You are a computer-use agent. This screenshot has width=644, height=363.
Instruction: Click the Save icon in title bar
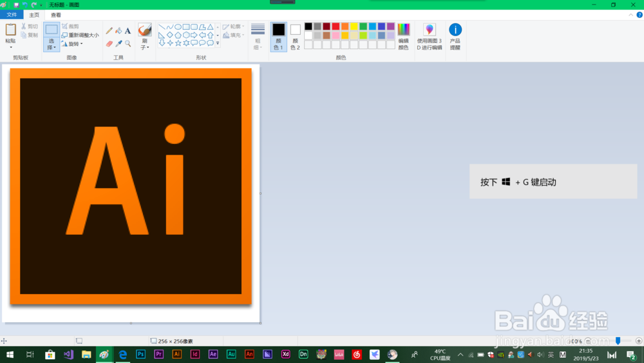(17, 5)
